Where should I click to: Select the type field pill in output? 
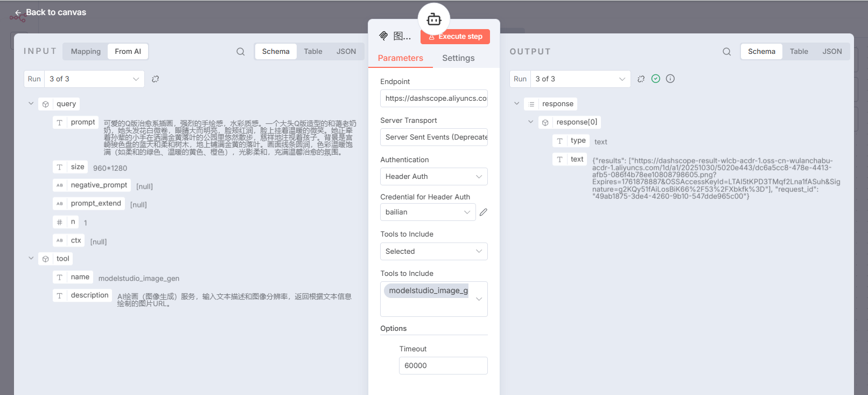pos(571,141)
